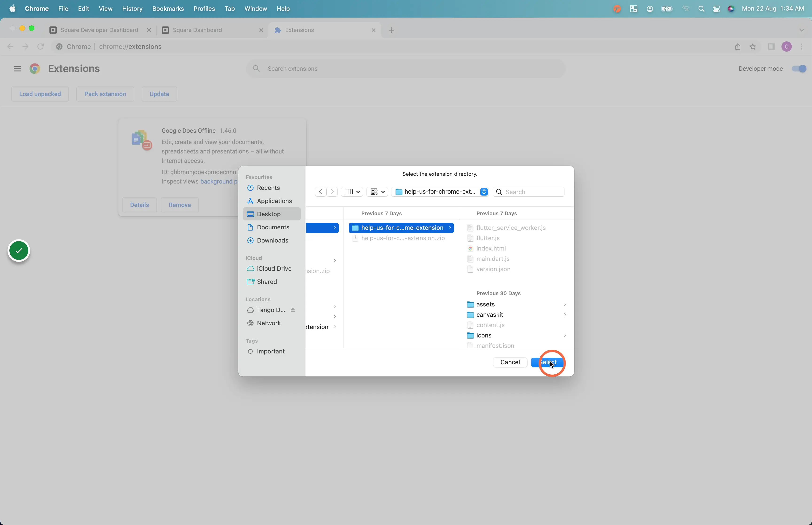
Task: Open iCloud Drive in the sidebar
Action: pyautogui.click(x=272, y=269)
